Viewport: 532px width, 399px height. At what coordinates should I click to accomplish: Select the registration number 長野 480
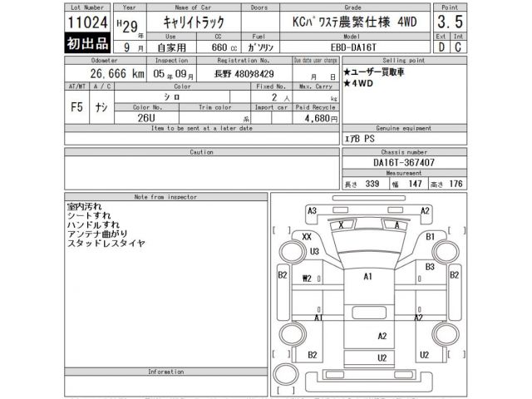[244, 74]
